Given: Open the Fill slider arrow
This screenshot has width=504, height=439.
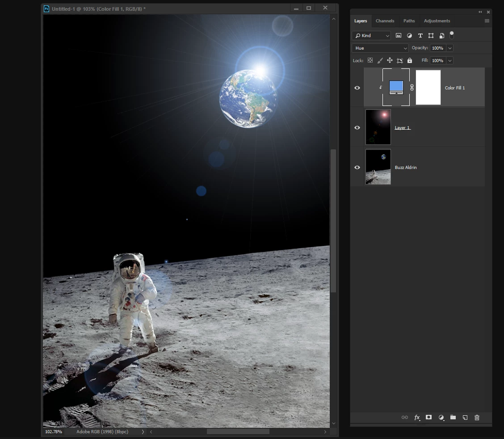Looking at the screenshot, I should (450, 60).
